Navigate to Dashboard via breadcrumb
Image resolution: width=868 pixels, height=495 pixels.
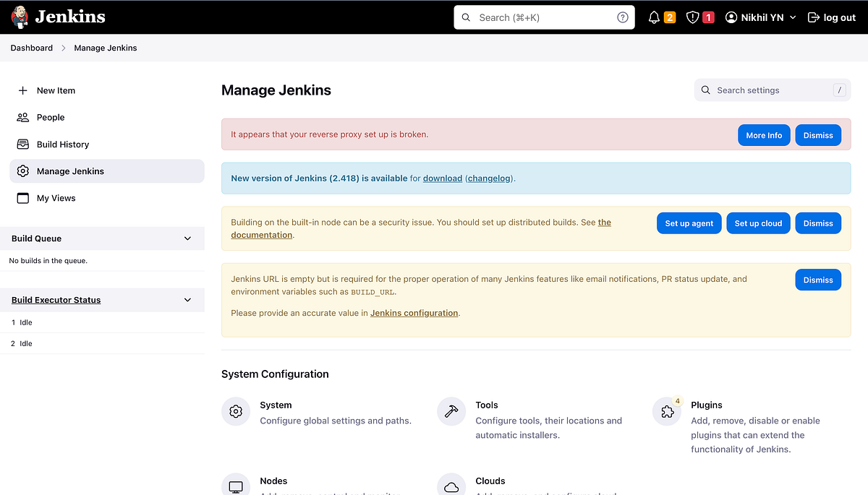(x=31, y=48)
